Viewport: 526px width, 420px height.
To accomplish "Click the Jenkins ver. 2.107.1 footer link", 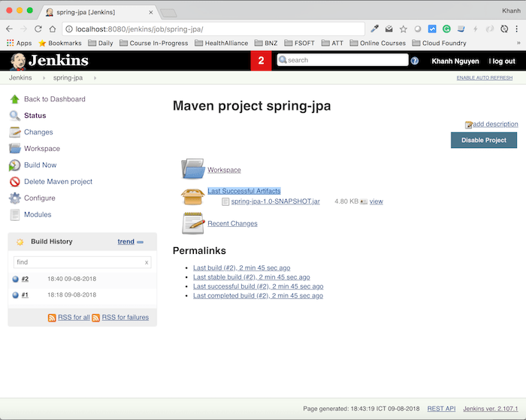I will [x=491, y=409].
